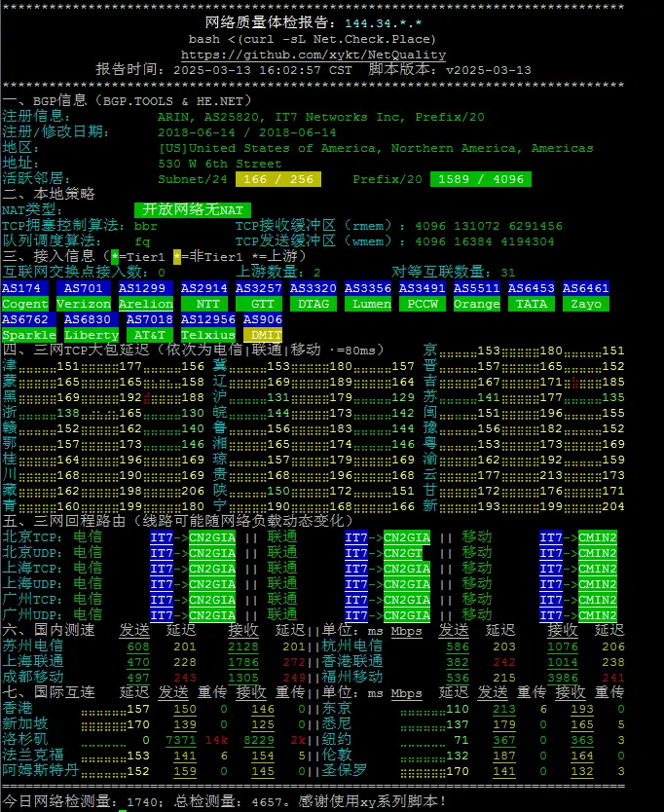Click 洛杉矶 send value 7371
The height and width of the screenshot is (812, 664).
click(x=181, y=740)
